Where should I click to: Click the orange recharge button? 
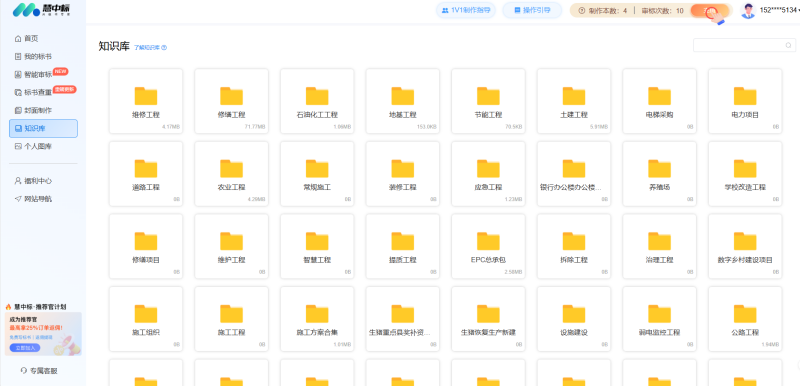710,11
